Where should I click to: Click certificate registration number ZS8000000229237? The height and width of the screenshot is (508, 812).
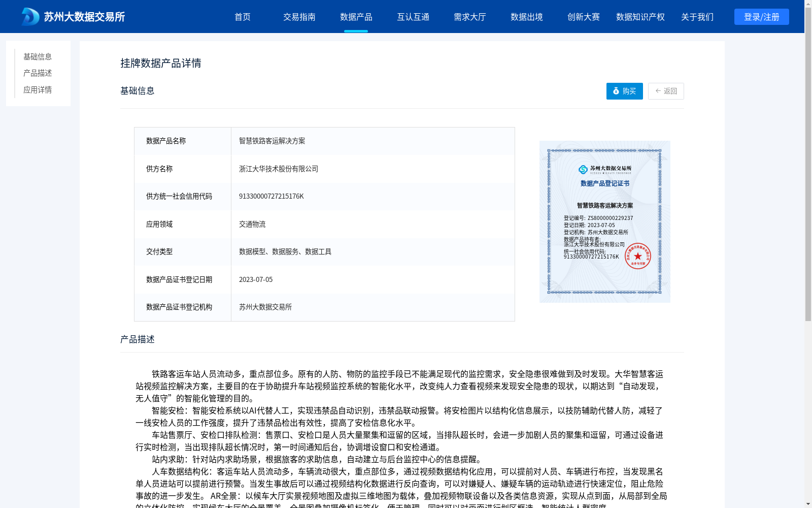point(611,218)
